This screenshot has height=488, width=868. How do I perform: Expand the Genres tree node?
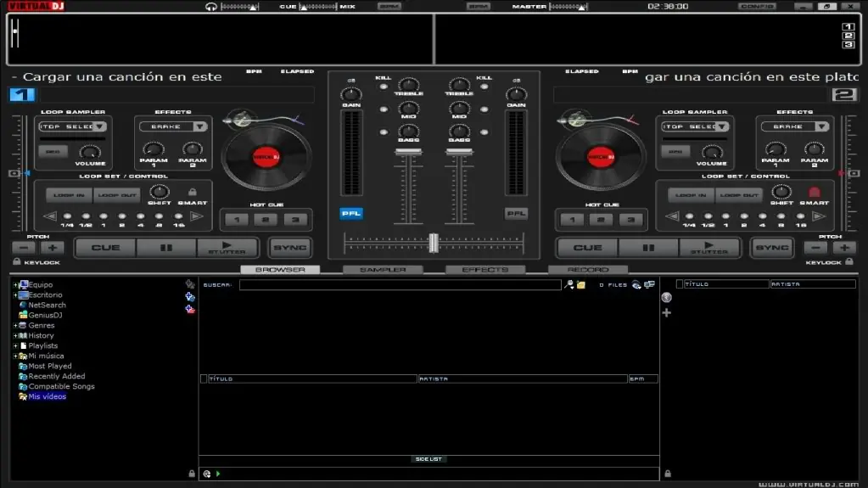15,326
